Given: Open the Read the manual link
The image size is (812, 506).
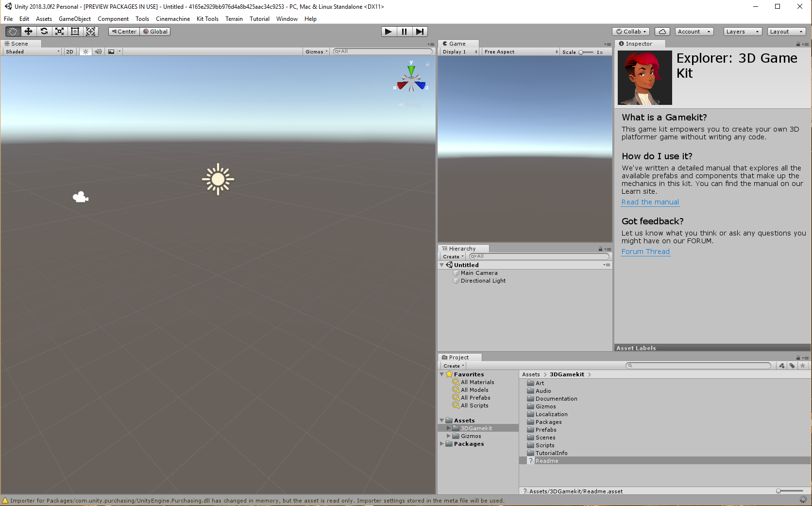Looking at the screenshot, I should pyautogui.click(x=650, y=202).
